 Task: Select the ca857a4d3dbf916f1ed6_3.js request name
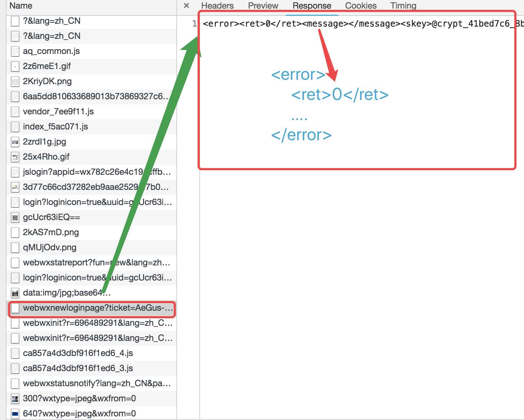click(x=78, y=368)
